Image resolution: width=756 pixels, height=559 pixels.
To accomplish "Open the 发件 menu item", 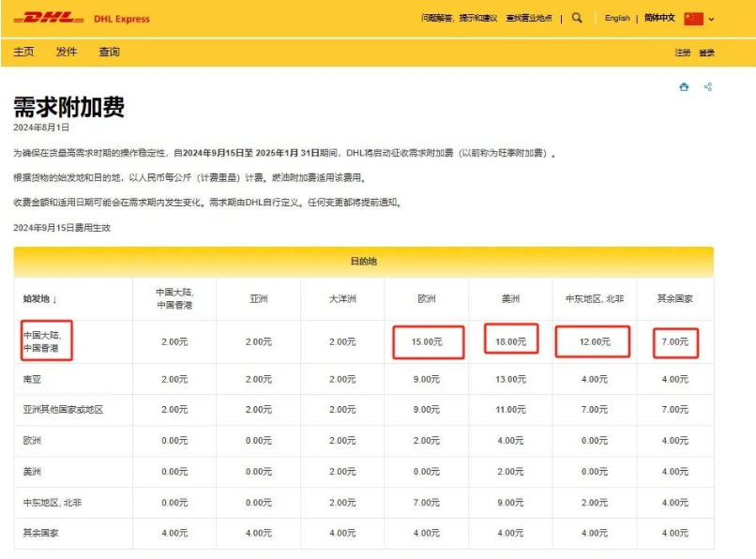I will click(67, 52).
